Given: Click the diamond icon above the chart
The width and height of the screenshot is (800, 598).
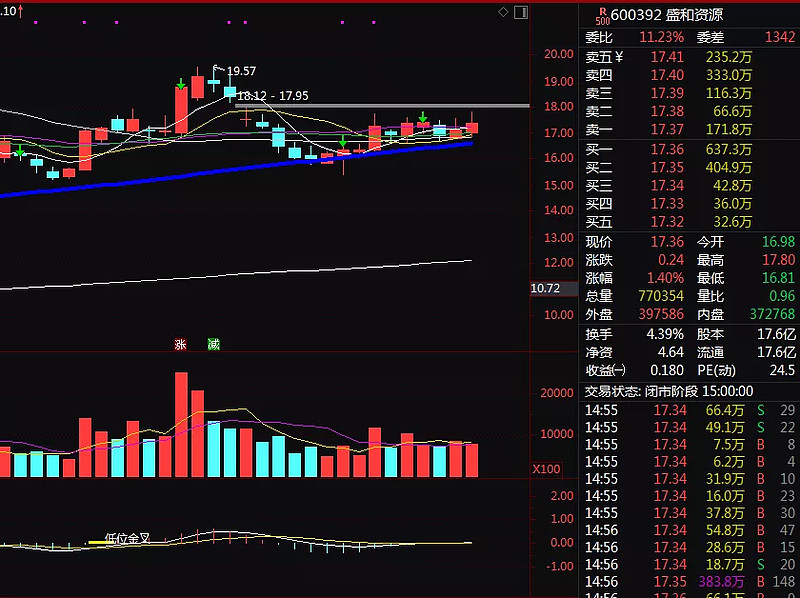Looking at the screenshot, I should (x=503, y=12).
